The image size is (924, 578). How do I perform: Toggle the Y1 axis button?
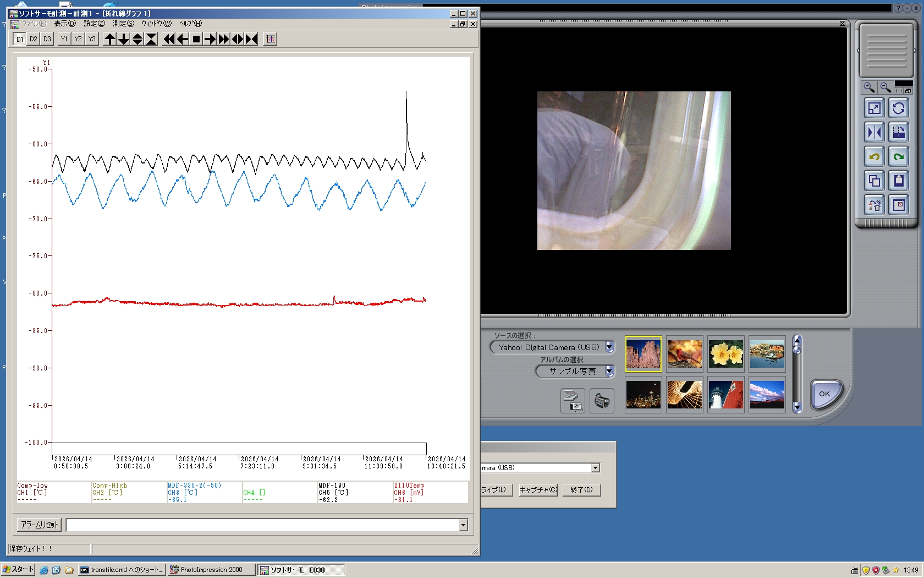click(x=64, y=39)
